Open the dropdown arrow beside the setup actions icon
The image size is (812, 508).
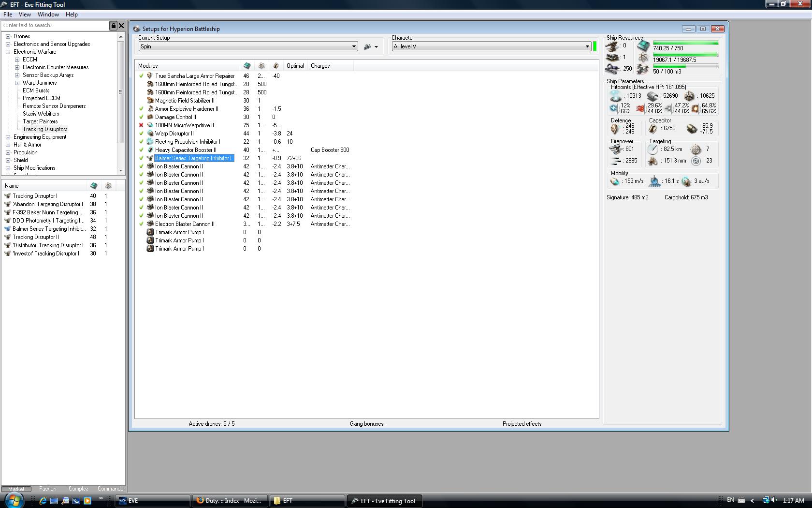376,47
